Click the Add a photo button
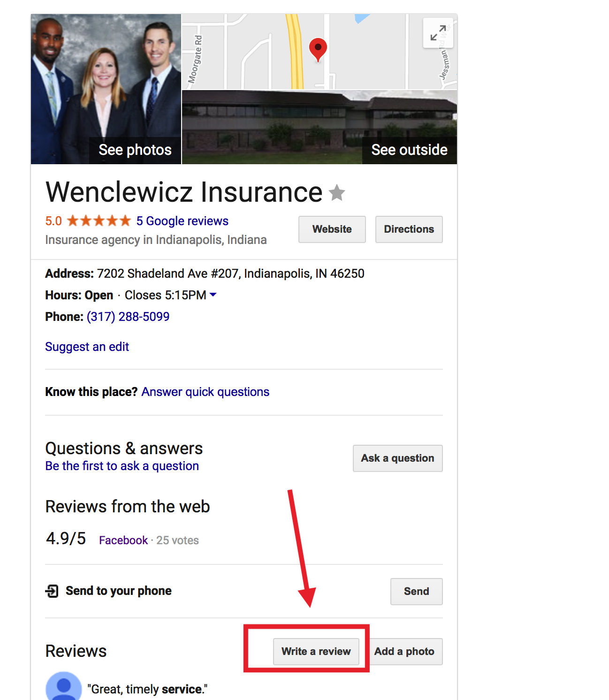The height and width of the screenshot is (700, 609). [404, 652]
